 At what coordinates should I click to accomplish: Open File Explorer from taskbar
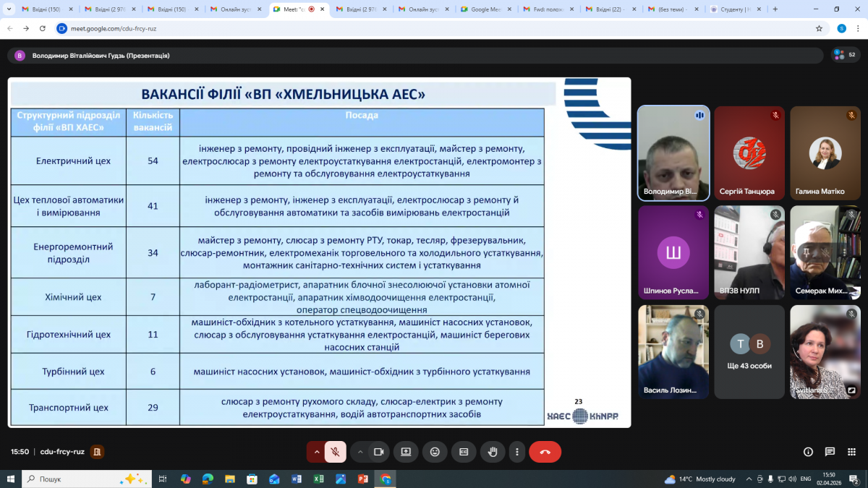pyautogui.click(x=230, y=479)
